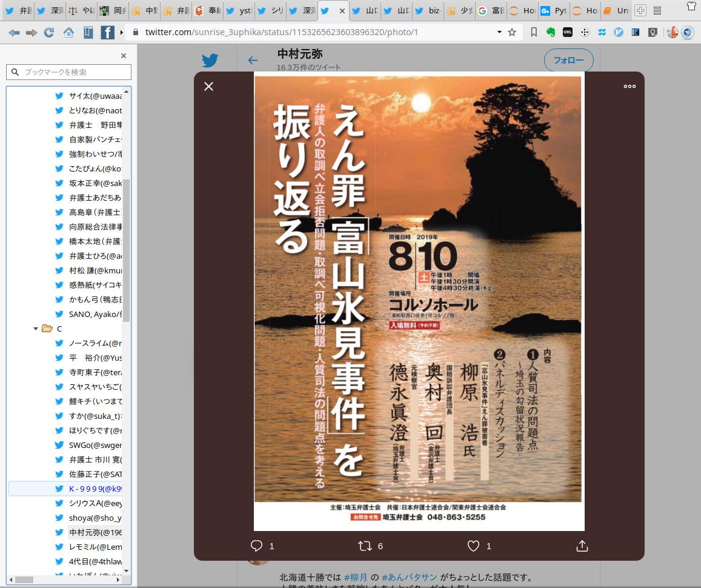Click the Dropbox extension icon
The height and width of the screenshot is (588, 701).
click(602, 32)
